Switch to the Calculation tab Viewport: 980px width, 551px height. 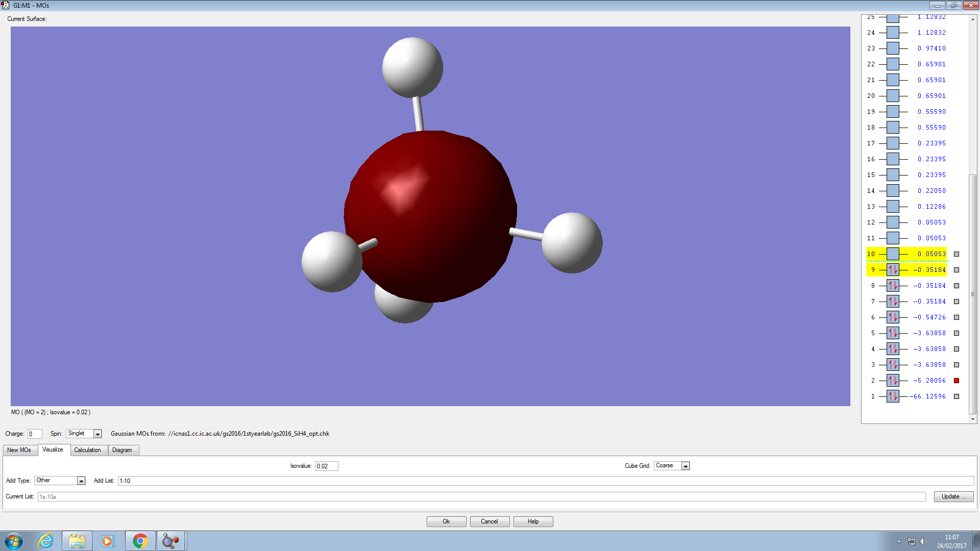click(x=87, y=450)
